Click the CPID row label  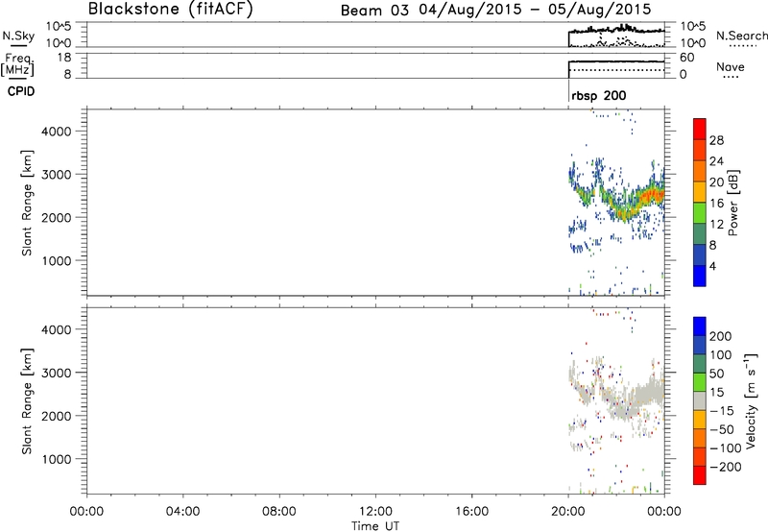pos(21,91)
